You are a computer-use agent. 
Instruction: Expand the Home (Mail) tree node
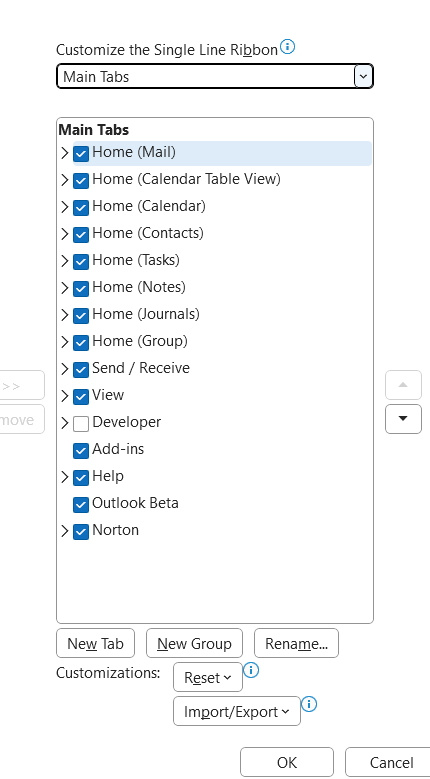point(65,153)
